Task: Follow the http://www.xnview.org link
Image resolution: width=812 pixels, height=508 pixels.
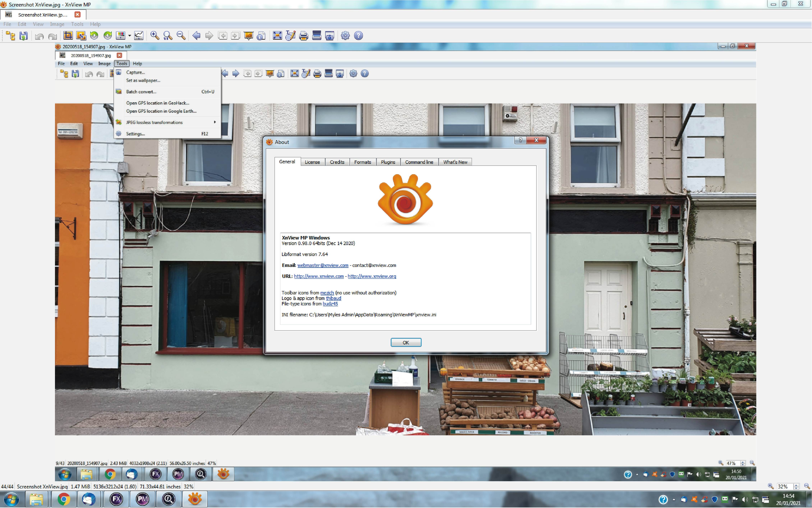Action: (x=372, y=276)
